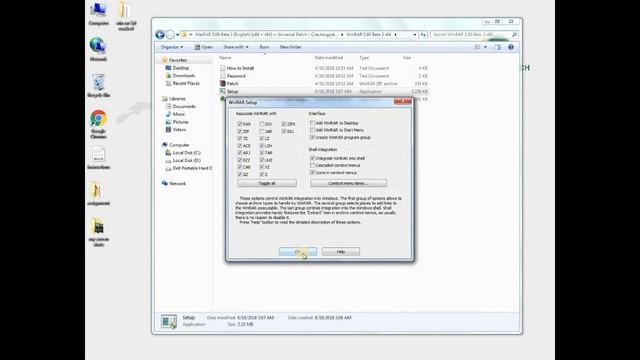The image size is (640, 360).
Task: Uncheck the TAR association checkbox
Action: 262,153
